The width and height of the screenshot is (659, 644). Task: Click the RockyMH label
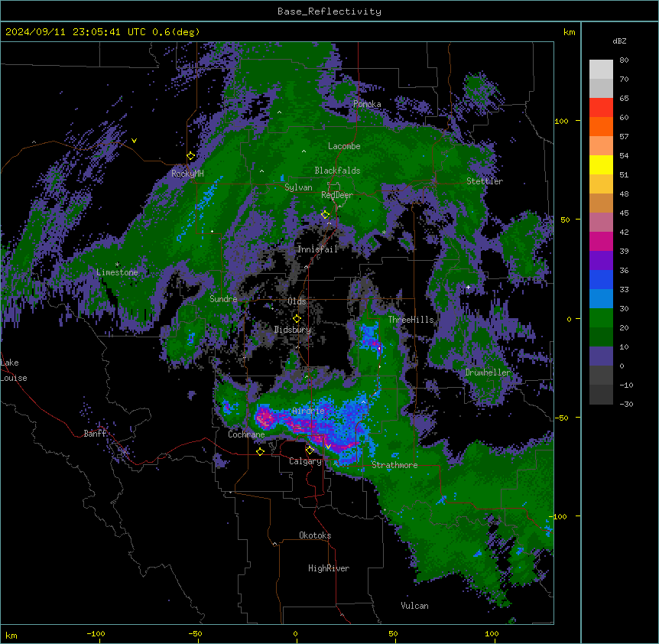click(187, 174)
